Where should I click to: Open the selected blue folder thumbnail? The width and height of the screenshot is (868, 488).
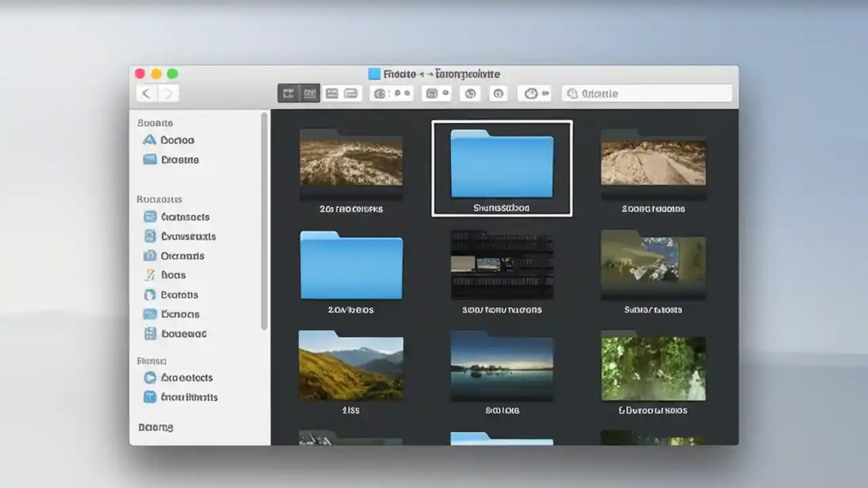tap(502, 165)
